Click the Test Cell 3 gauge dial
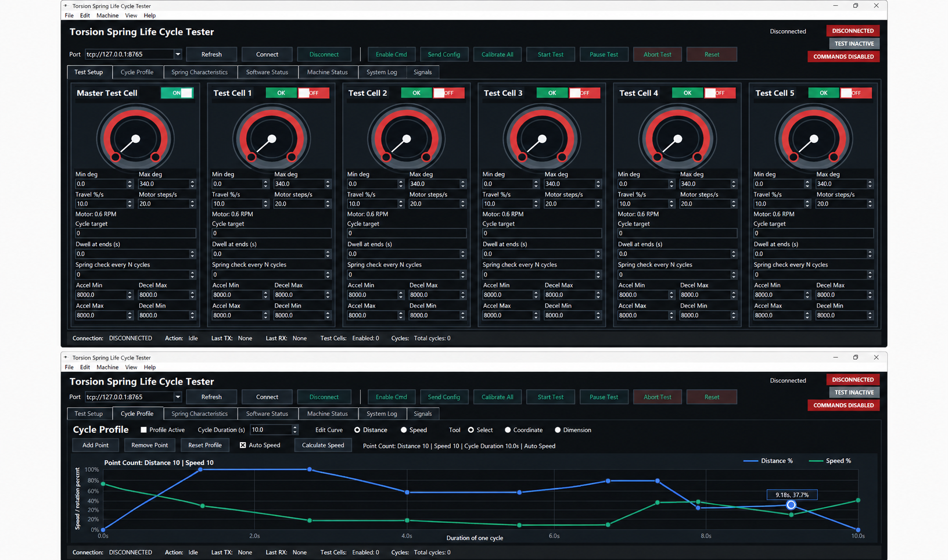 click(x=541, y=139)
